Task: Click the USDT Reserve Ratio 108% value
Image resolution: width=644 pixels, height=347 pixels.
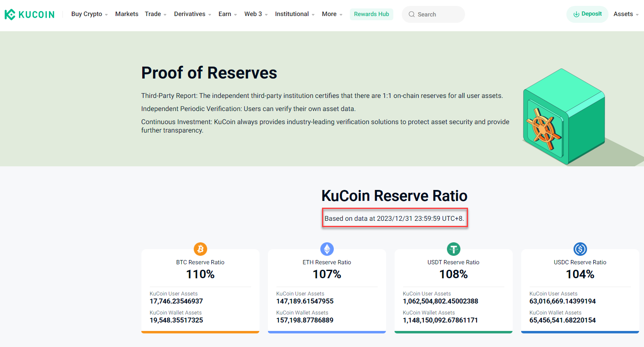Action: pos(454,274)
